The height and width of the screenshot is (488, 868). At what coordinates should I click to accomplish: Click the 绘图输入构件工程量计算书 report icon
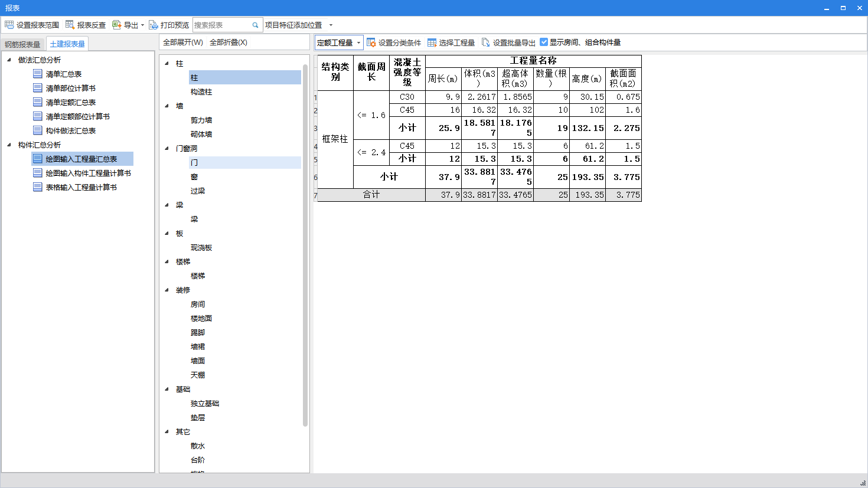click(x=38, y=173)
